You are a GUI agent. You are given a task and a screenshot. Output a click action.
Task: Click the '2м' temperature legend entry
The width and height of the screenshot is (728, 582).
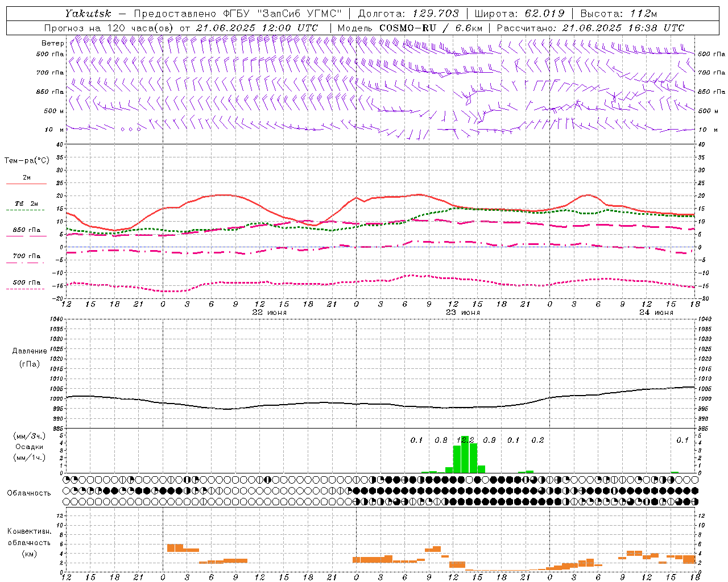pos(27,177)
